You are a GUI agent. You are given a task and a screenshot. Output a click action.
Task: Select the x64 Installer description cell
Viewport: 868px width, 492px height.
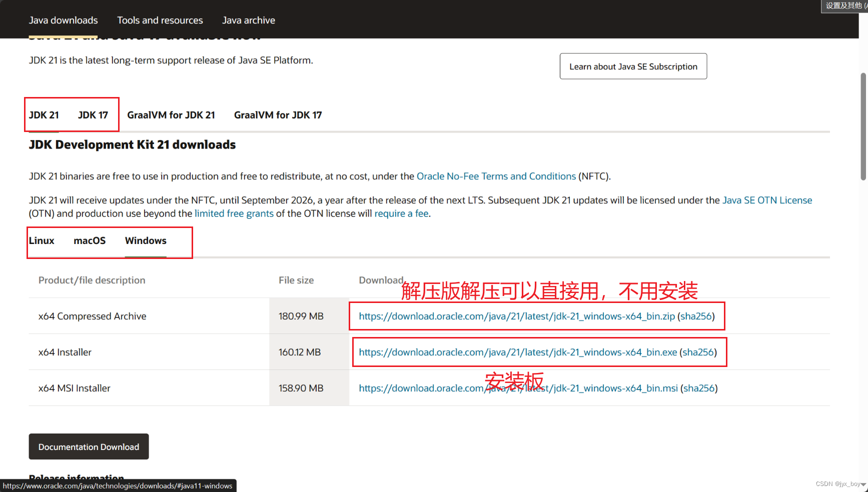pyautogui.click(x=149, y=352)
